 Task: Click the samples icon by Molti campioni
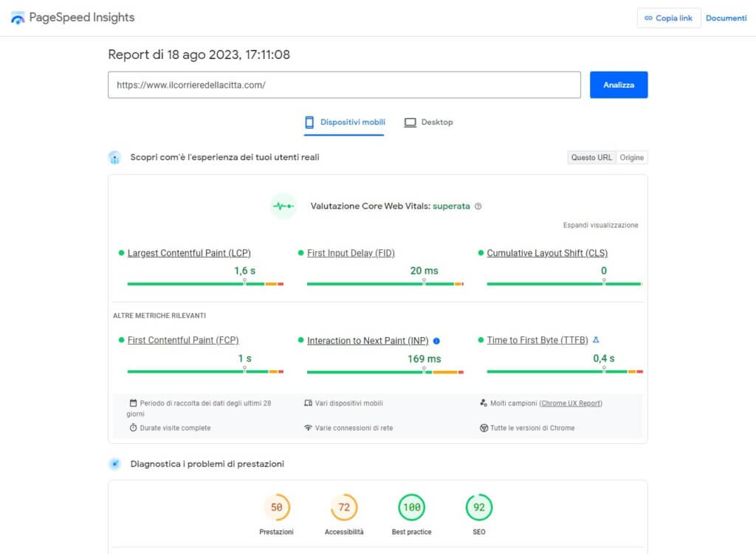point(484,403)
